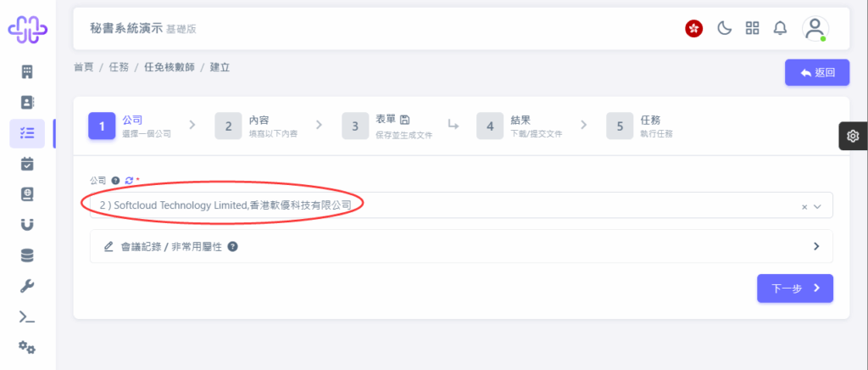Toggle dark mode with the moon icon
Screen dimensions: 868x370
[724, 28]
